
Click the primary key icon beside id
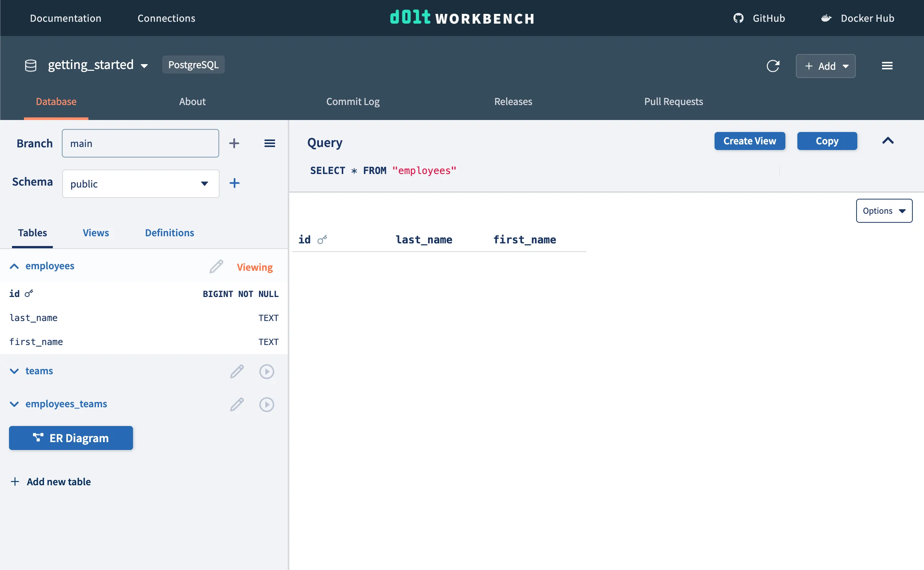click(x=29, y=293)
